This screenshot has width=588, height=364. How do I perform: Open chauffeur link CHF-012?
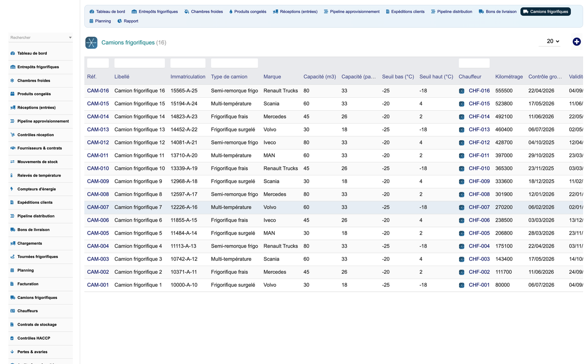pyautogui.click(x=479, y=142)
